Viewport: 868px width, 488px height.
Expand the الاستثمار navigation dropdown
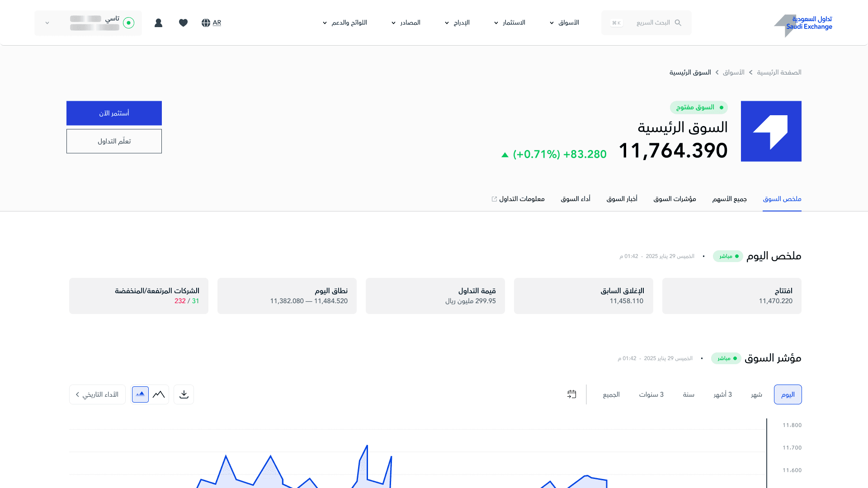click(509, 23)
